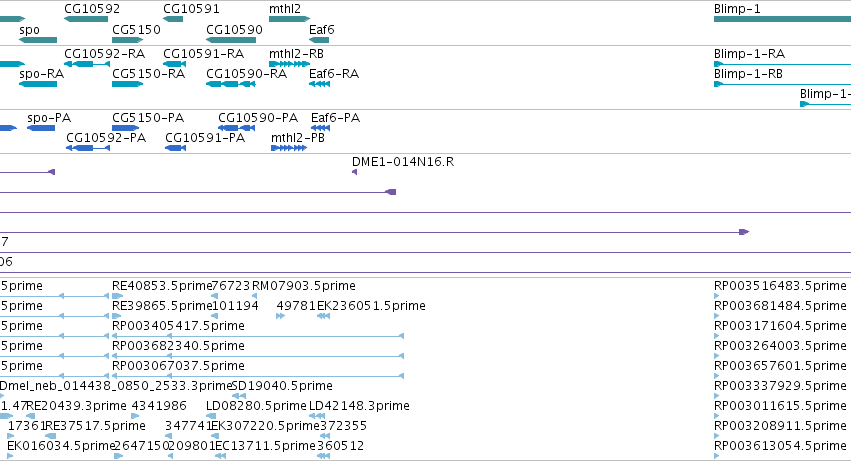Click the Eaf6-PA protein arrows
The image size is (851, 461).
point(320,128)
